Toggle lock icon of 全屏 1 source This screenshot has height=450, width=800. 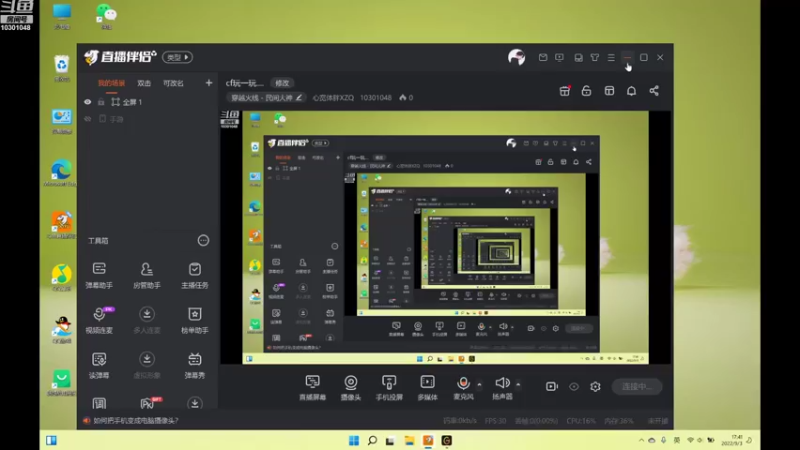(x=101, y=102)
